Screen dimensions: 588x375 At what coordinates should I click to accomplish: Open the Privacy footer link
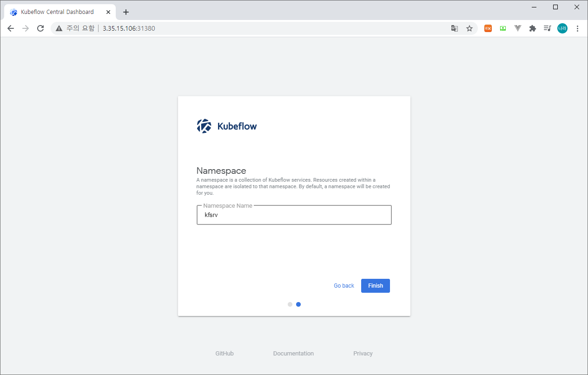(x=363, y=354)
